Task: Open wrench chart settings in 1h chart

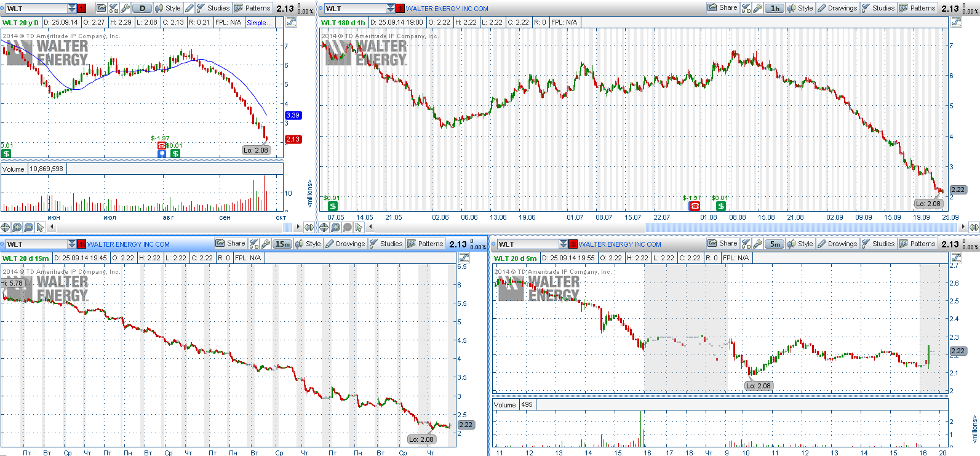Action: (758, 8)
